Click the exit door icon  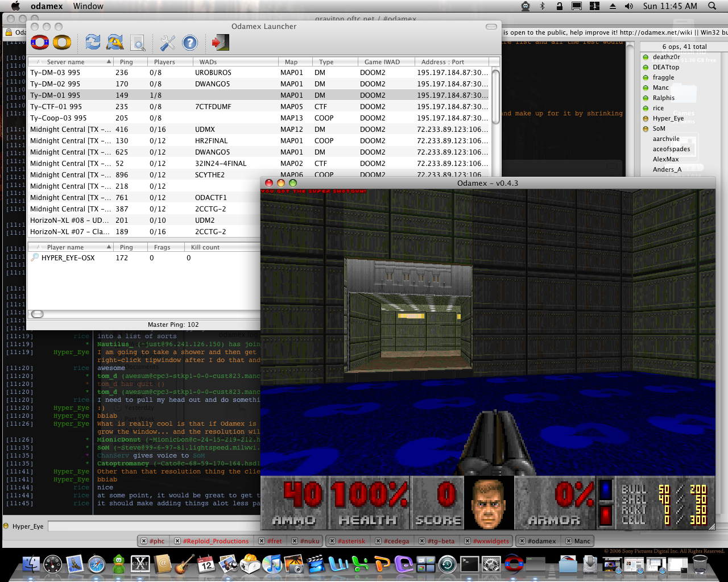coord(220,42)
